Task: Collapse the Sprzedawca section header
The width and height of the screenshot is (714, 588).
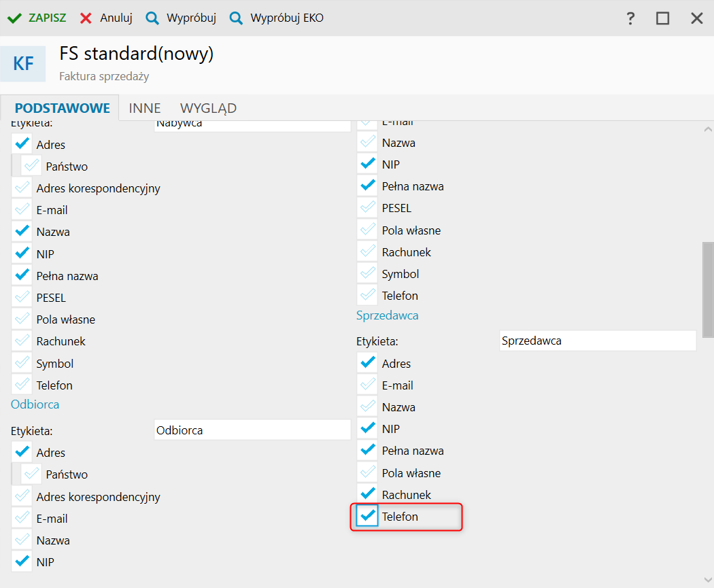Action: click(387, 315)
